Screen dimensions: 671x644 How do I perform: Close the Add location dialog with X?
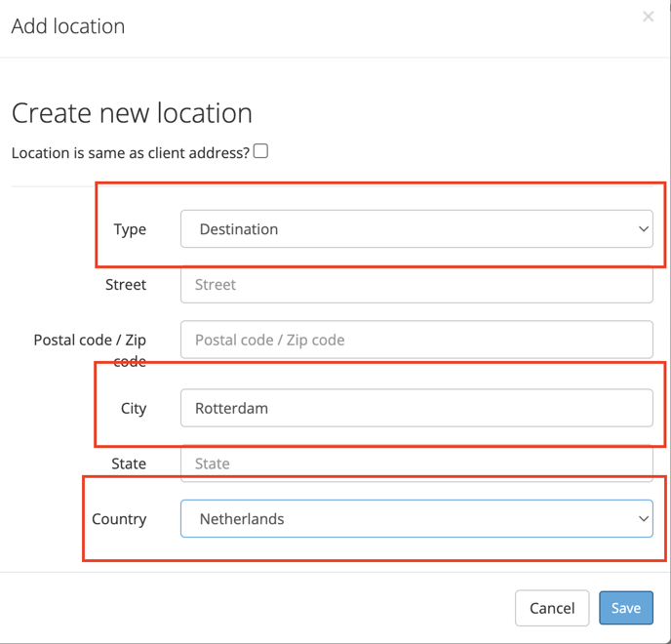[x=648, y=17]
